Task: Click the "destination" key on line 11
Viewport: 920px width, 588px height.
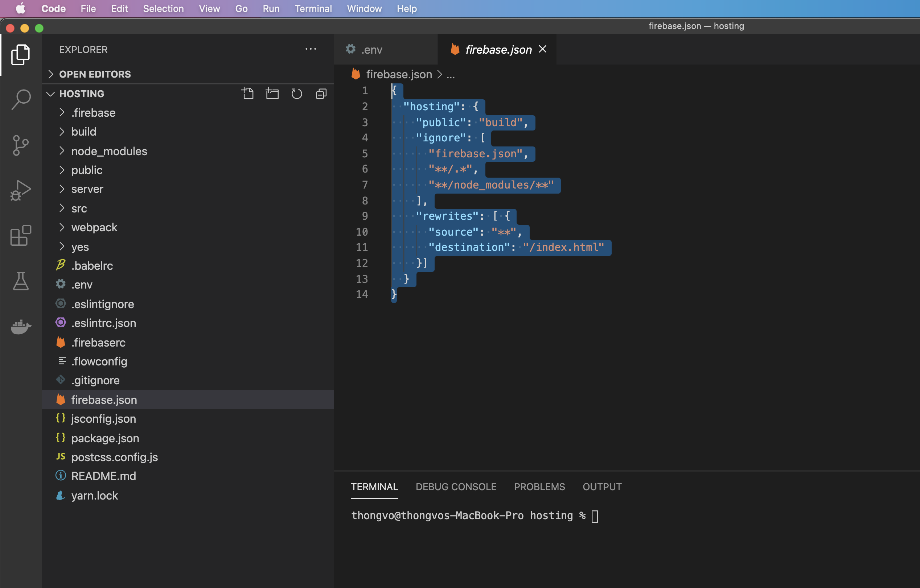Action: tap(469, 248)
